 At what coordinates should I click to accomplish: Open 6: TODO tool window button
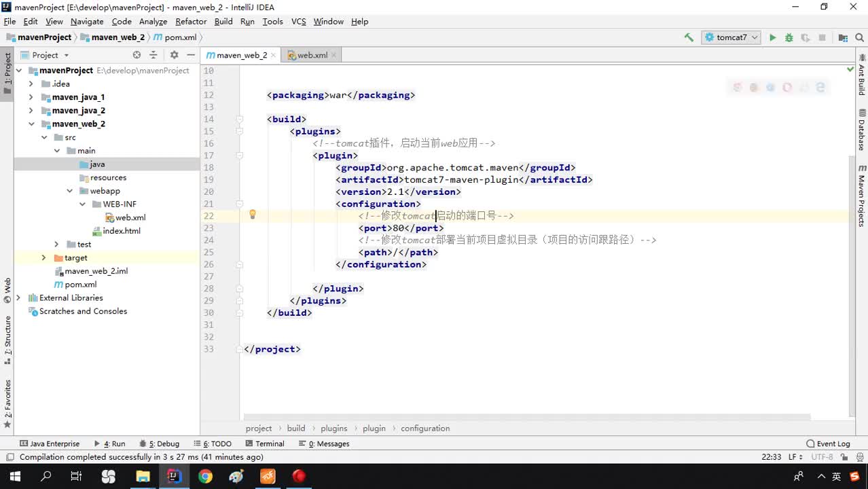(212, 443)
